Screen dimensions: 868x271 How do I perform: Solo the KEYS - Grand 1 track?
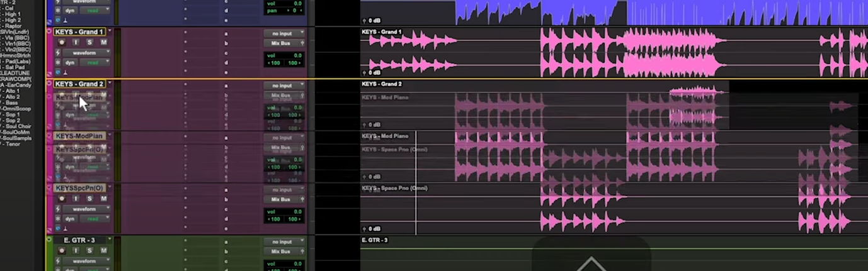tap(89, 42)
